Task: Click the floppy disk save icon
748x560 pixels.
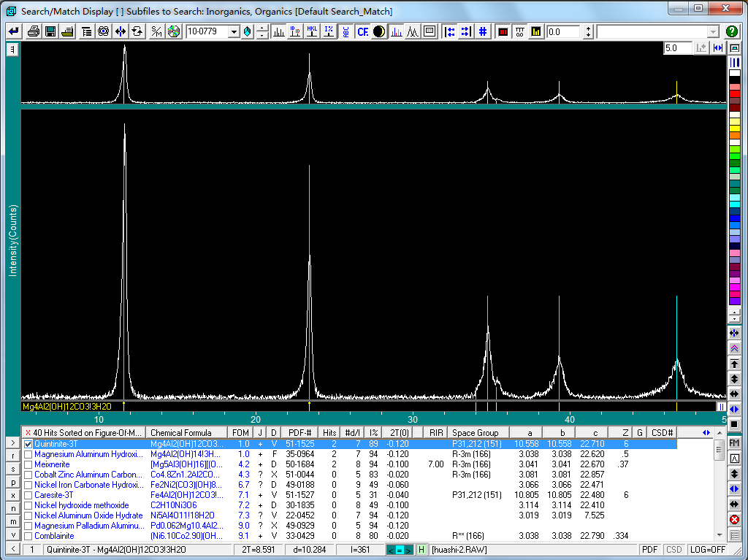Action: [50, 31]
